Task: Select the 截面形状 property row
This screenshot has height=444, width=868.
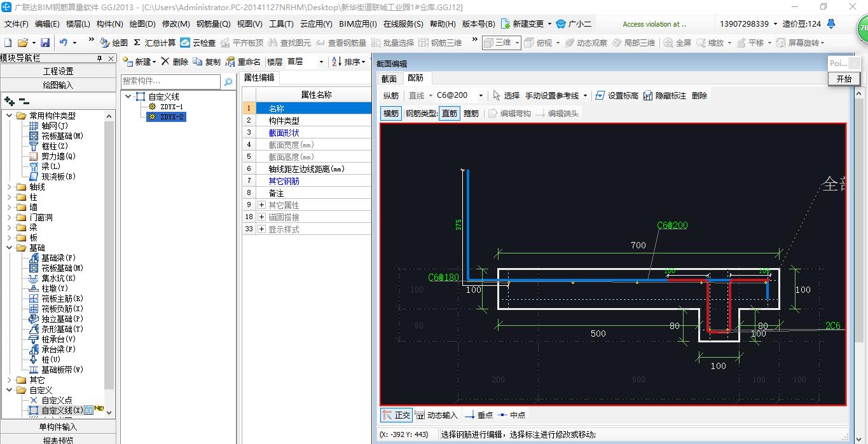Action: click(307, 133)
